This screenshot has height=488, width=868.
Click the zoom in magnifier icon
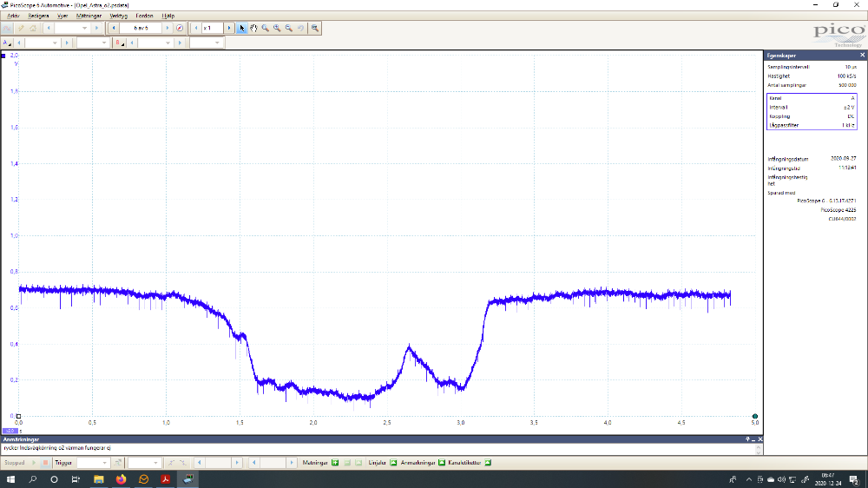[277, 28]
